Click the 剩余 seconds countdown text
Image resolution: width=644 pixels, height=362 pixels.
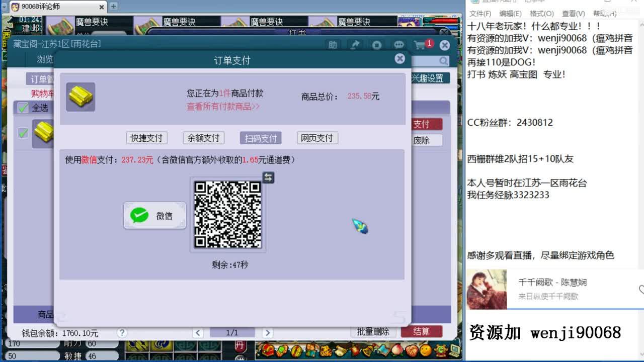click(230, 264)
